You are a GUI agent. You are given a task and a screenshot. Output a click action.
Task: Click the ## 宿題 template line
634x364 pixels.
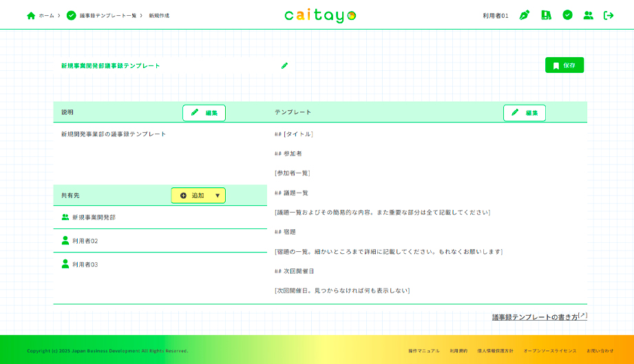click(285, 232)
